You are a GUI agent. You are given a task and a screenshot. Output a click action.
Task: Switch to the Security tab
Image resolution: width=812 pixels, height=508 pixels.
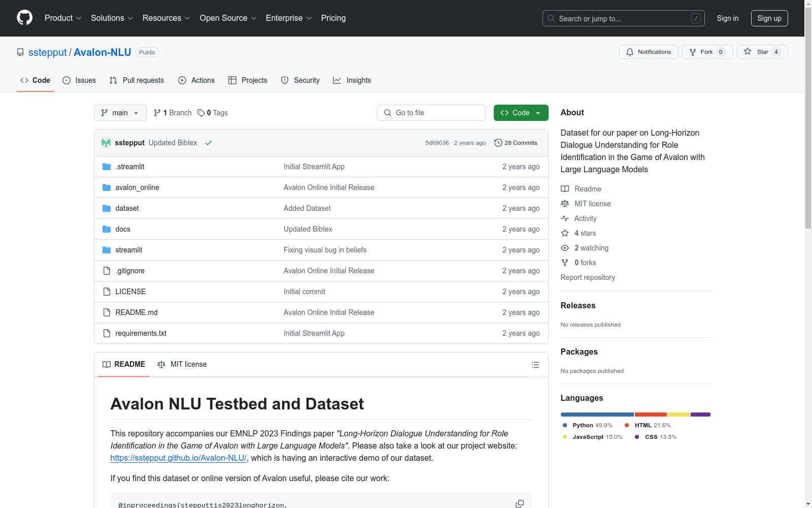[300, 80]
